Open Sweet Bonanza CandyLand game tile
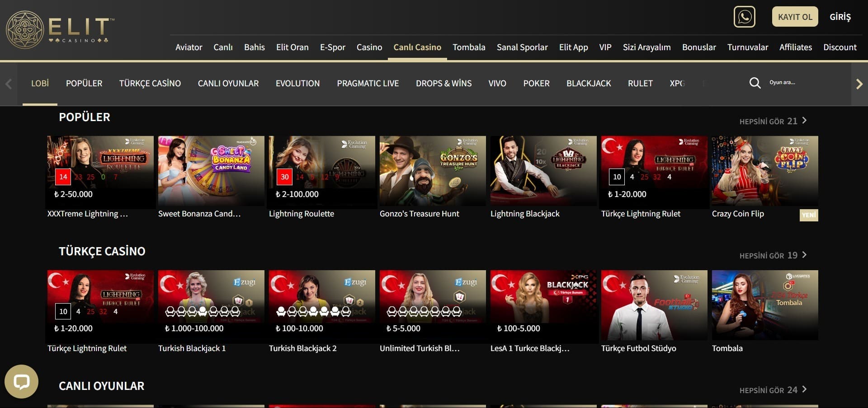Screen dimensions: 868x408 211,171
